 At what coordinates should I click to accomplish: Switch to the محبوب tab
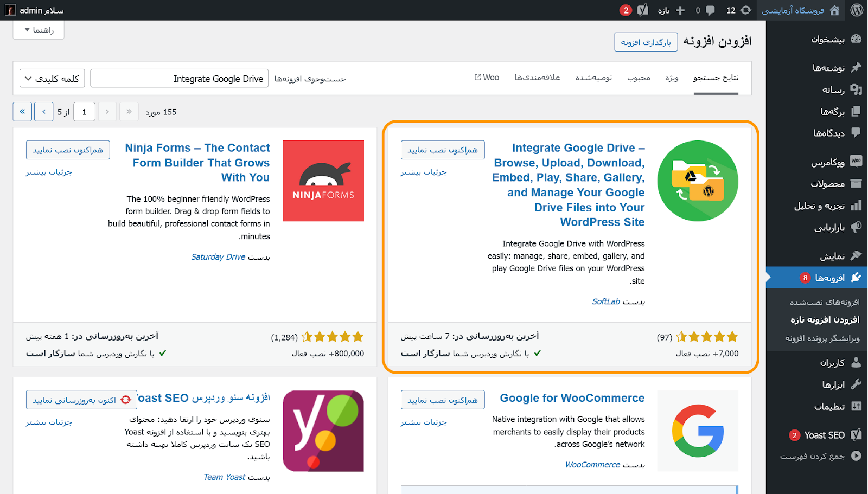(639, 78)
